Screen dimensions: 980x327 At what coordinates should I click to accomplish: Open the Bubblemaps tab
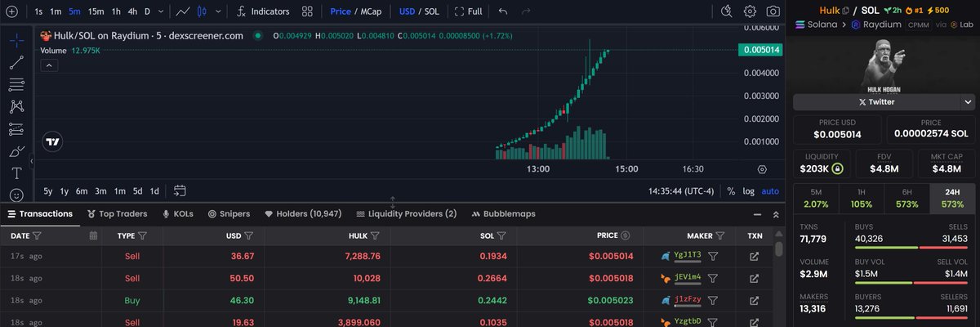pos(503,213)
